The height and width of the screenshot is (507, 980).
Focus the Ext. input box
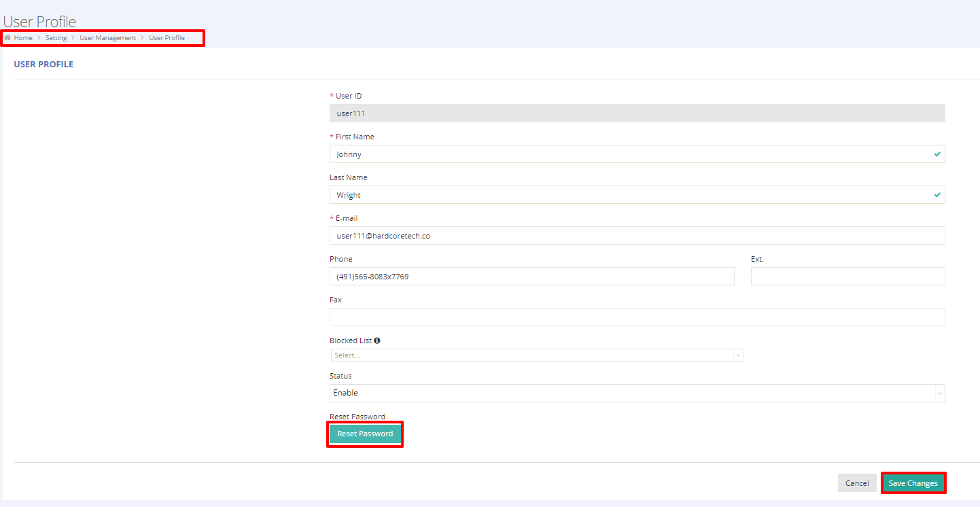847,277
